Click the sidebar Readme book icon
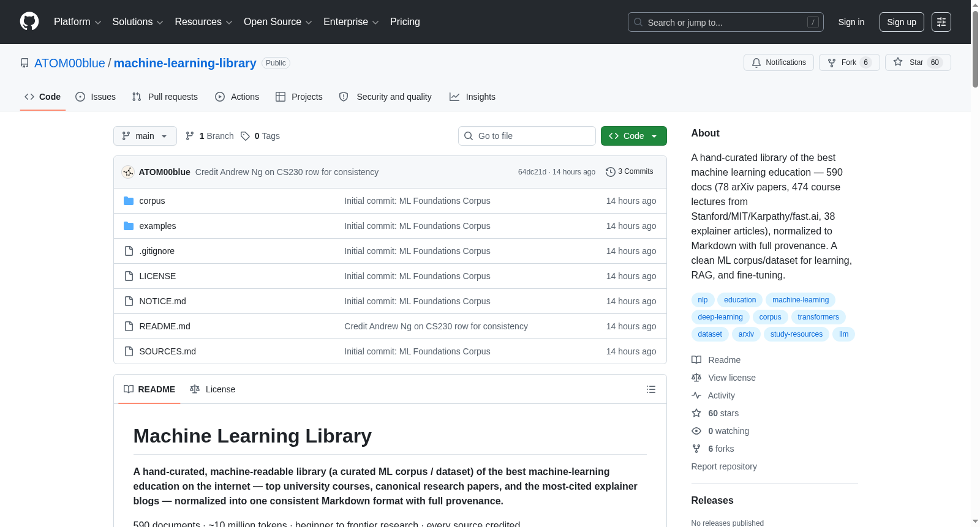This screenshot has width=980, height=527. tap(696, 360)
